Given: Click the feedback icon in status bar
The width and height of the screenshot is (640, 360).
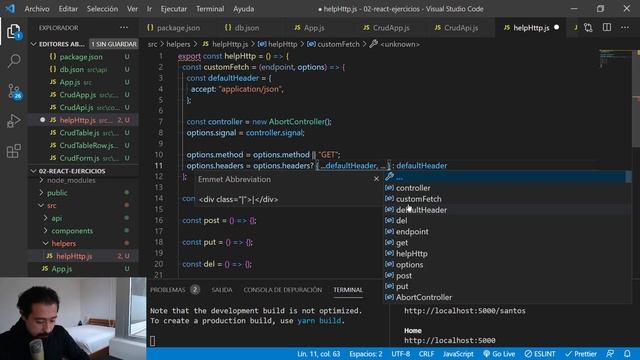Looking at the screenshot, I should coord(610,353).
